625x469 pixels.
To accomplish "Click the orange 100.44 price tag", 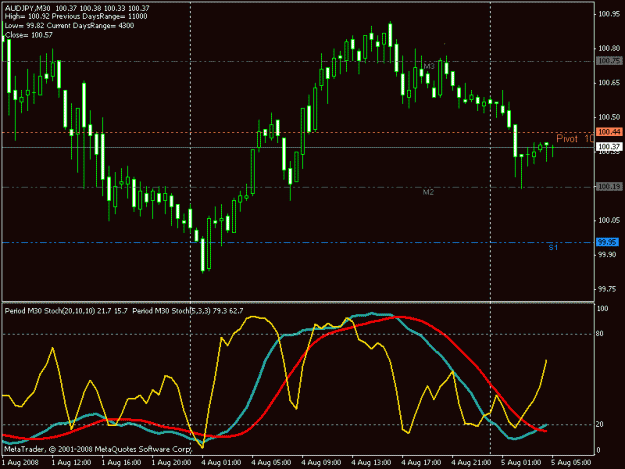I will click(609, 132).
